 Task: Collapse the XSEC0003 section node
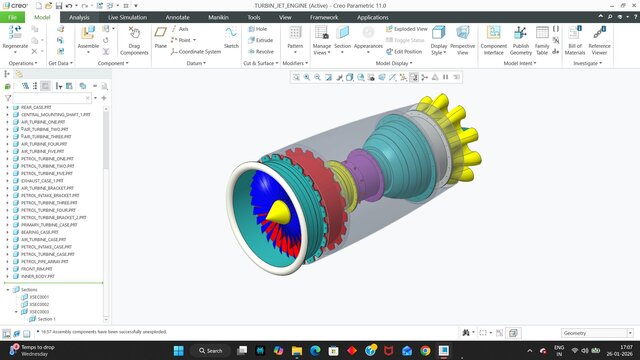coord(16,311)
